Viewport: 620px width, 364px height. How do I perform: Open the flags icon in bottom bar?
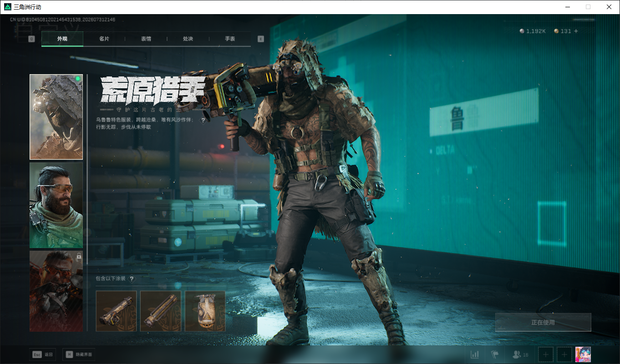(x=495, y=354)
